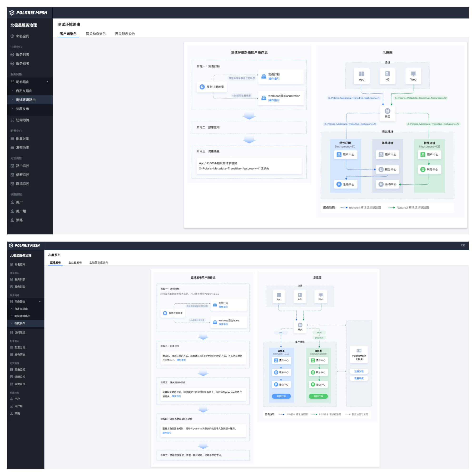Click 积分中心 icon in featureenv=f2 green column
This screenshot has height=476, width=476.
click(423, 169)
